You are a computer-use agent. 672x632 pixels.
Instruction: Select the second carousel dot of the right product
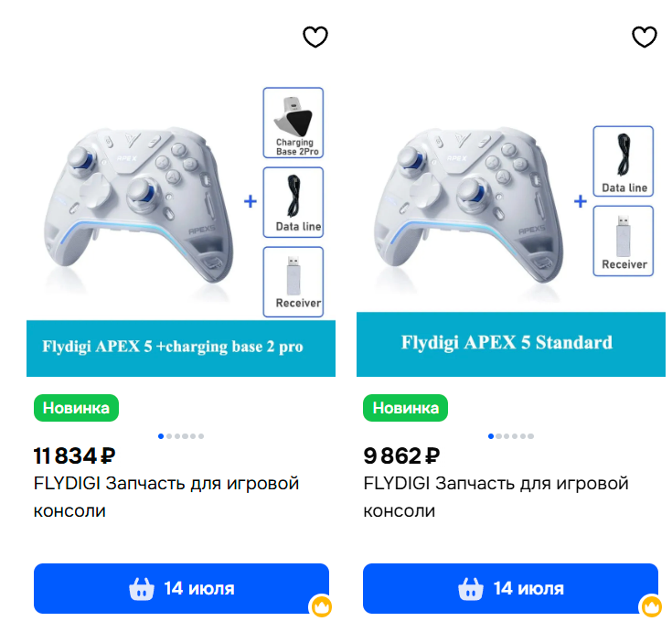click(499, 436)
